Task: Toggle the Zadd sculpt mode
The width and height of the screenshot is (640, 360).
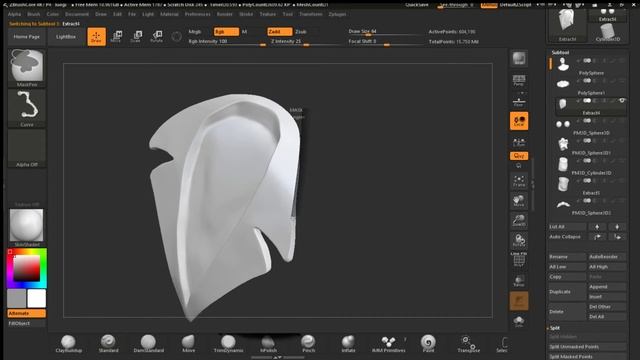Action: (280, 31)
